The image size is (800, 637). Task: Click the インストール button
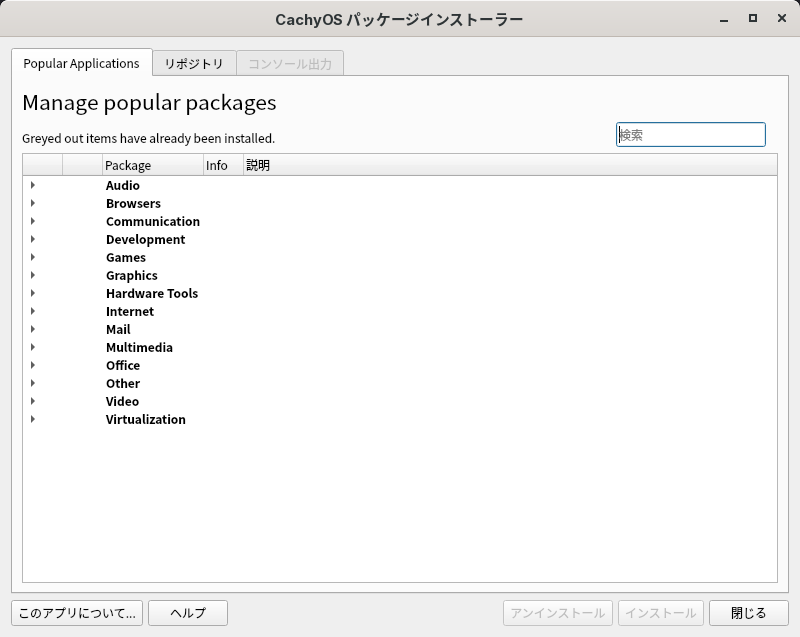click(x=661, y=613)
